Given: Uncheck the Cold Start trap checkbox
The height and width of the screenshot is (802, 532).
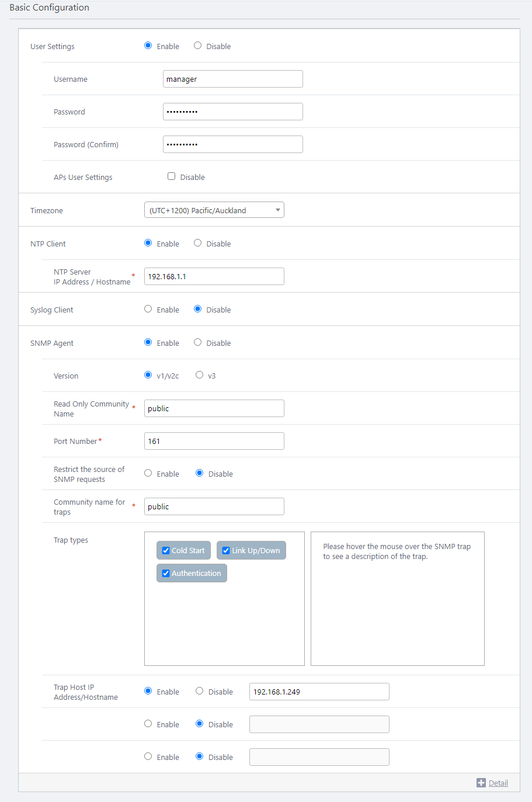Looking at the screenshot, I should click(166, 550).
